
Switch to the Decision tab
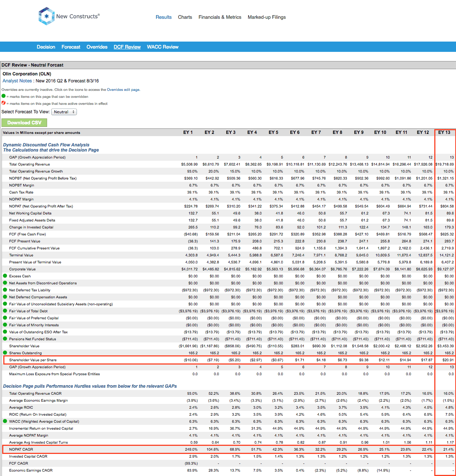(46, 47)
